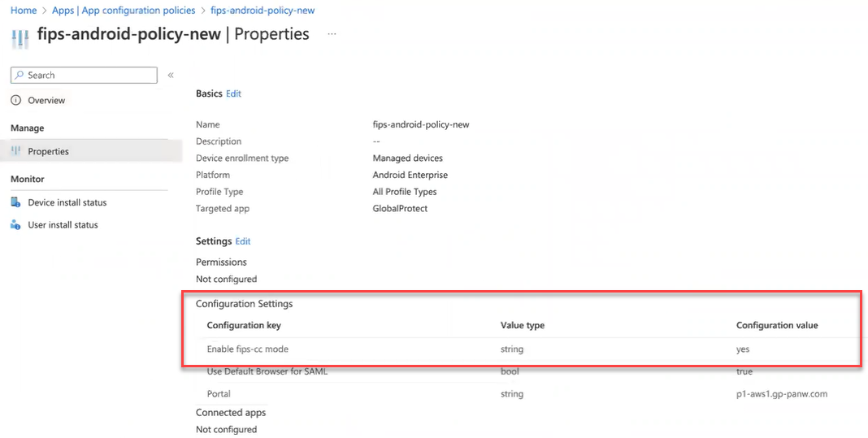Click the Device install status icon
Image resolution: width=868 pixels, height=438 pixels.
pos(15,203)
